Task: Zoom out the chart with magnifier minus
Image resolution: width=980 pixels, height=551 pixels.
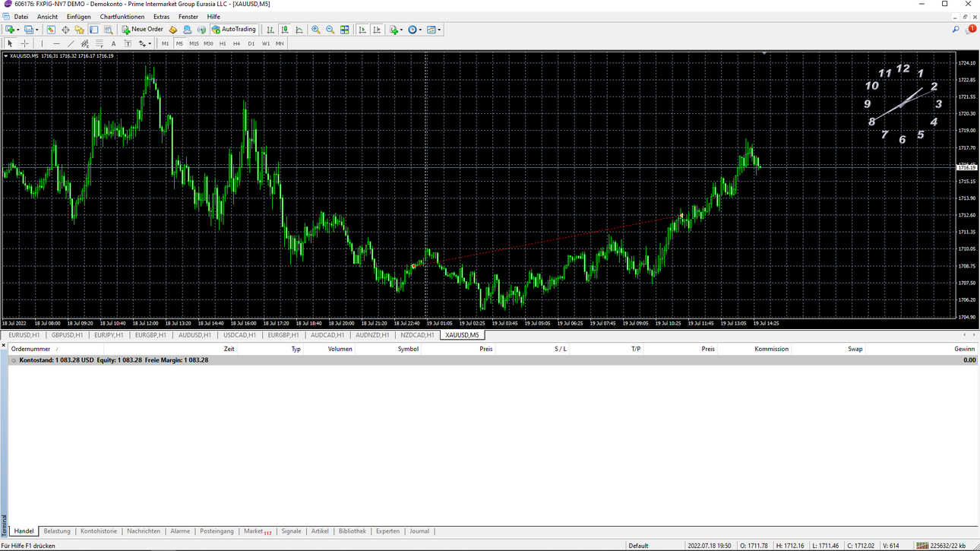Action: [330, 30]
